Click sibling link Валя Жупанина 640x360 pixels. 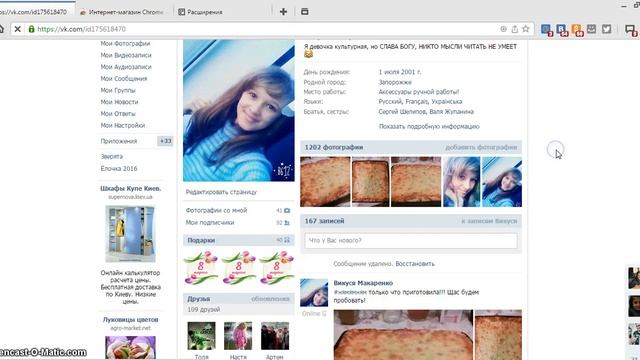pyautogui.click(x=451, y=111)
